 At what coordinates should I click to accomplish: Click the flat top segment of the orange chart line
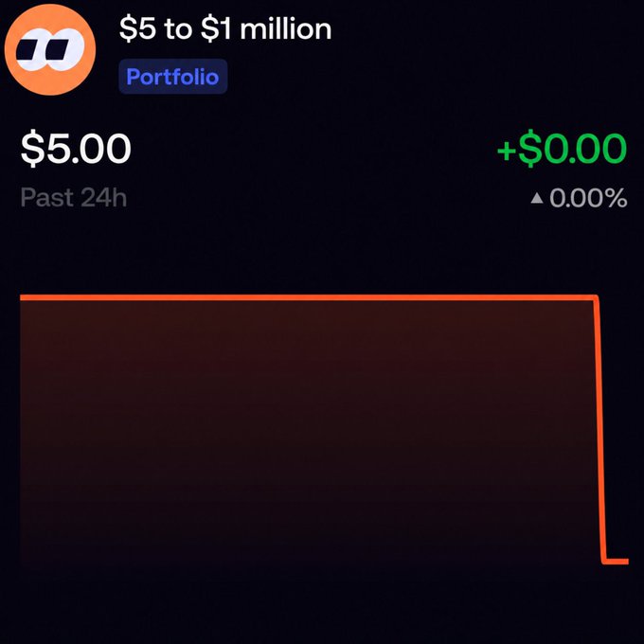(x=308, y=297)
